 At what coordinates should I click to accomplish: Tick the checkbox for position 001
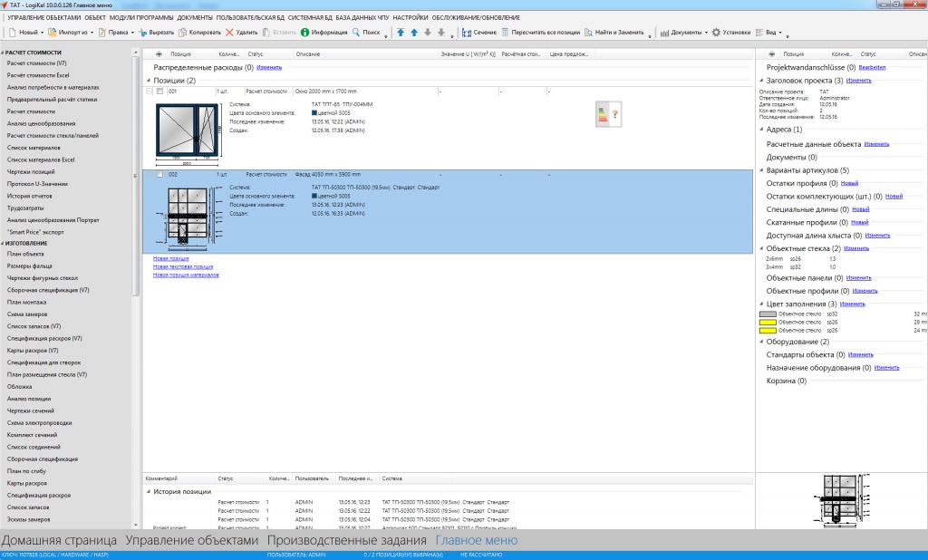click(x=159, y=92)
